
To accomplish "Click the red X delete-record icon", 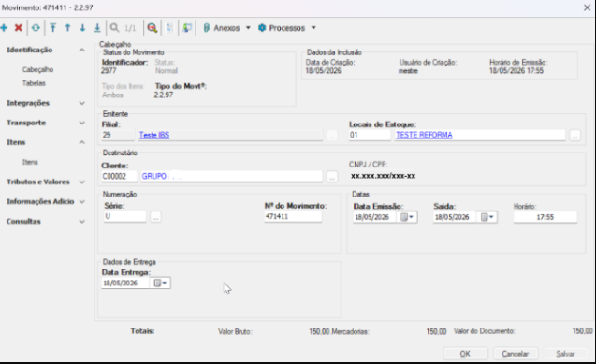I will [19, 28].
